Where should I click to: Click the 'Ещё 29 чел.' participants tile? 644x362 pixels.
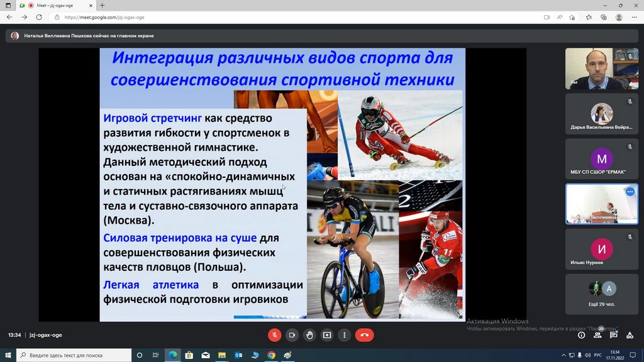601,293
